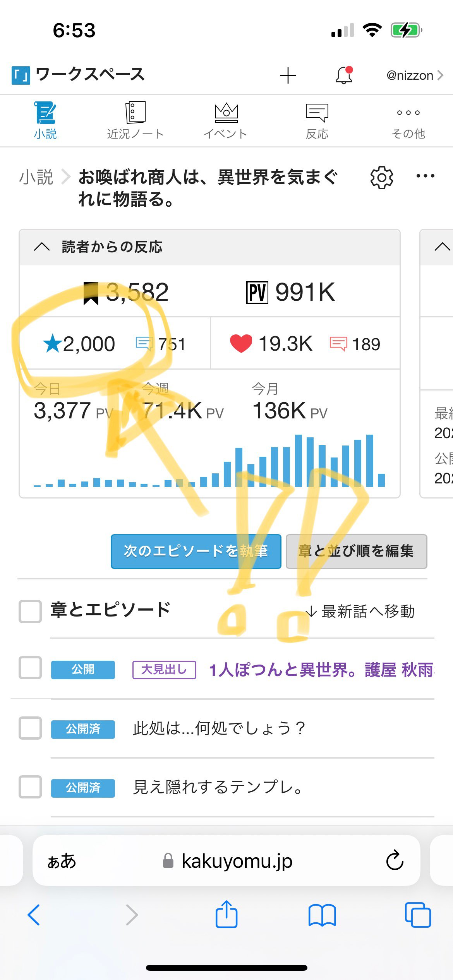Image resolution: width=453 pixels, height=980 pixels.
Task: Open novel settings gear icon
Action: click(382, 178)
